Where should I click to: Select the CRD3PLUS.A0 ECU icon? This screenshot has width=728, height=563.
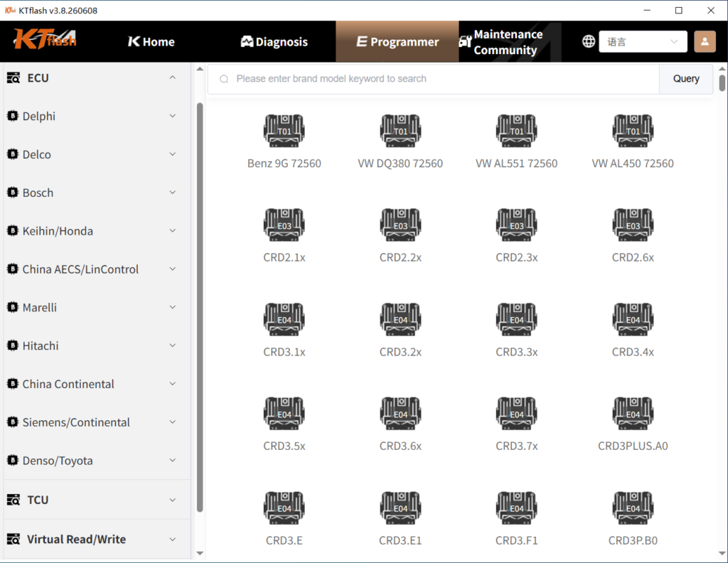(x=633, y=414)
